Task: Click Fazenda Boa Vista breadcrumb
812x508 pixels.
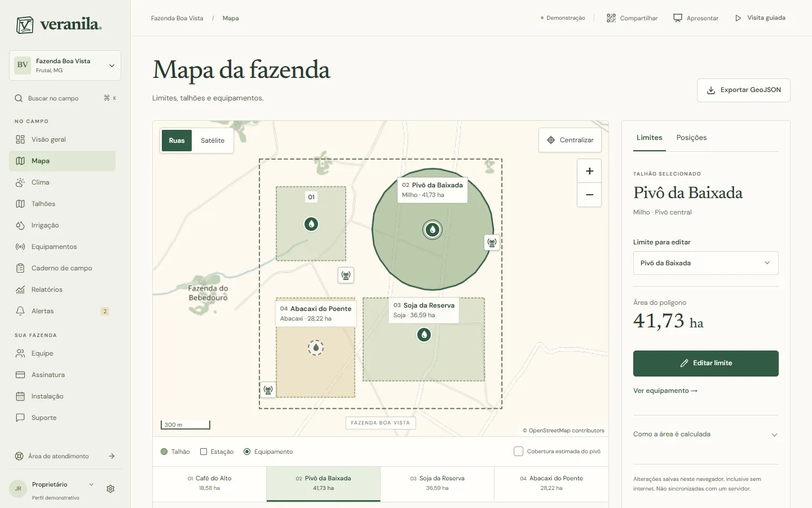Action: pos(177,18)
